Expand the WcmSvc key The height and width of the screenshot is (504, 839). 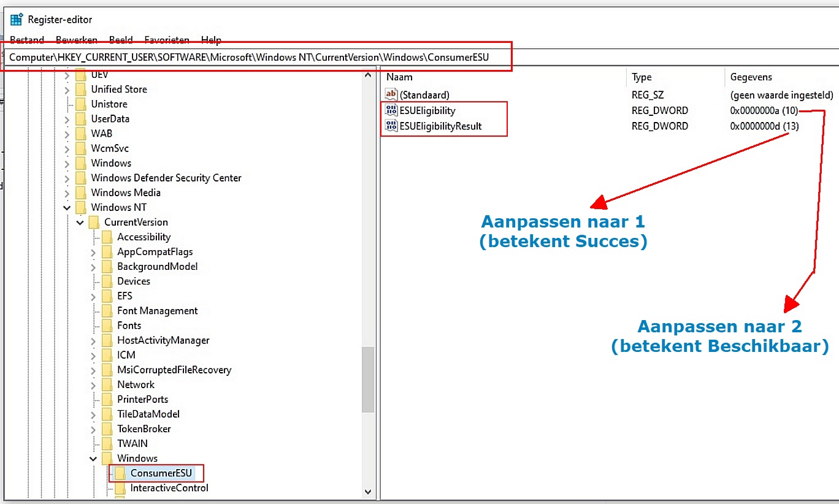click(x=67, y=148)
